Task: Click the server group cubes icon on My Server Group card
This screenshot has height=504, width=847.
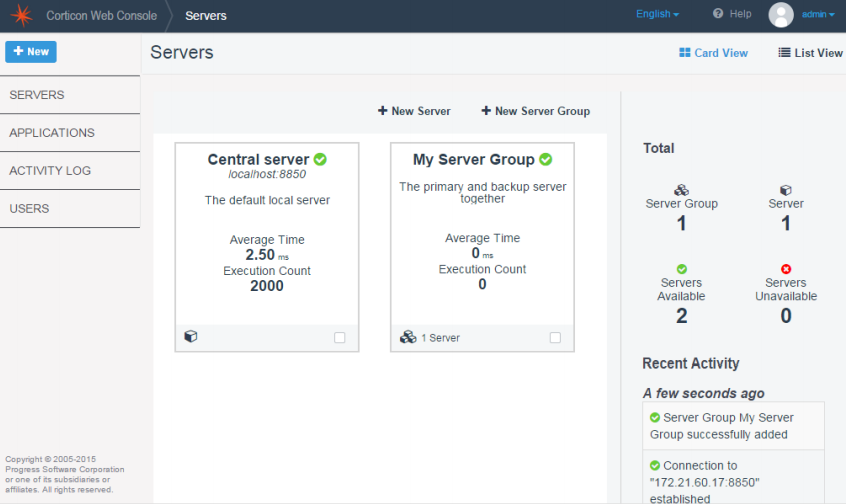Action: tap(408, 337)
